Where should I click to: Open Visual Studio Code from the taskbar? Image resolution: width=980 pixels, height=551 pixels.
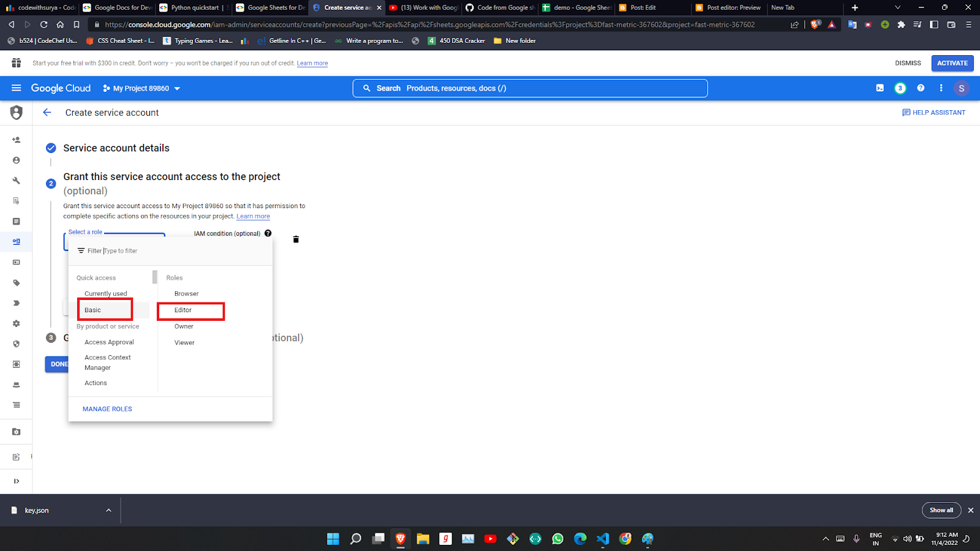tap(603, 539)
